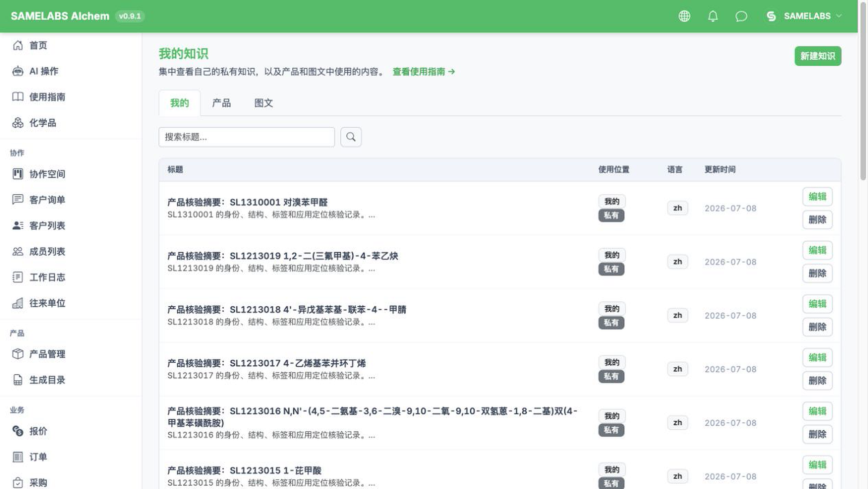Open the chat messages icon
This screenshot has width=868, height=489.
point(741,16)
